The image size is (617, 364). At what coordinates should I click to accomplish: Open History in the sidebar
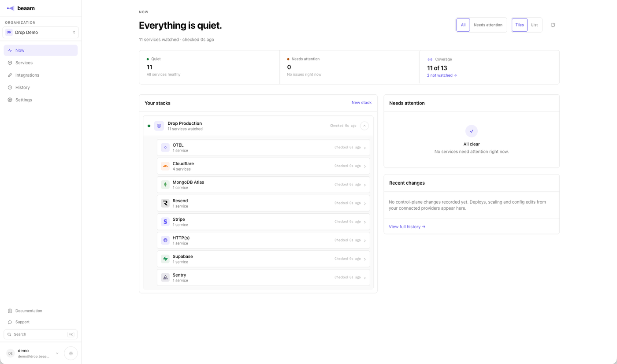tap(41, 87)
